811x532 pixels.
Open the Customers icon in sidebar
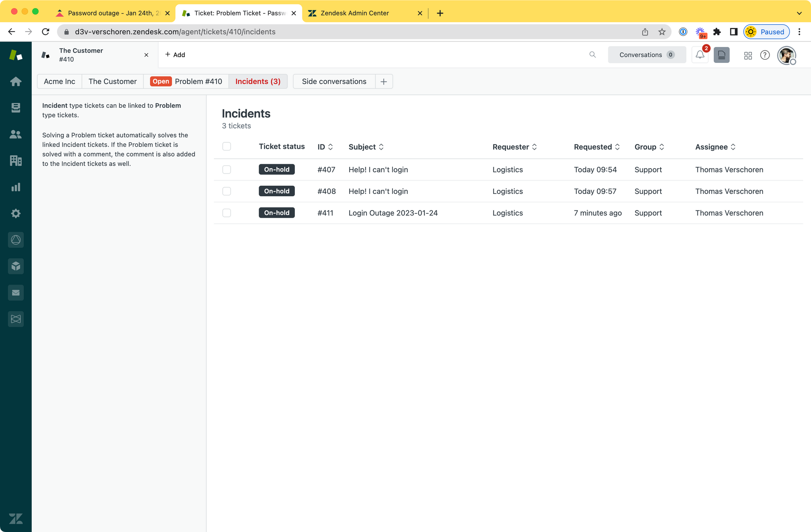[x=16, y=134]
